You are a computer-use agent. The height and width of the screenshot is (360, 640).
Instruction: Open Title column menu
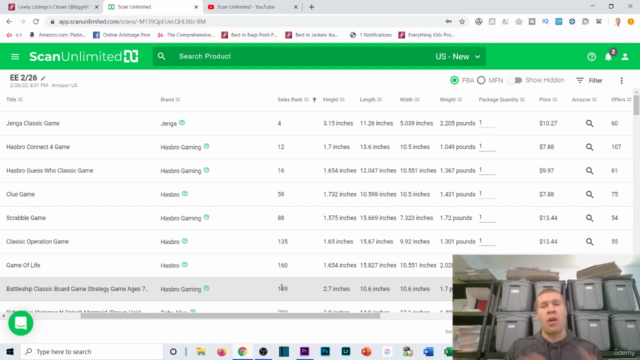point(20,100)
